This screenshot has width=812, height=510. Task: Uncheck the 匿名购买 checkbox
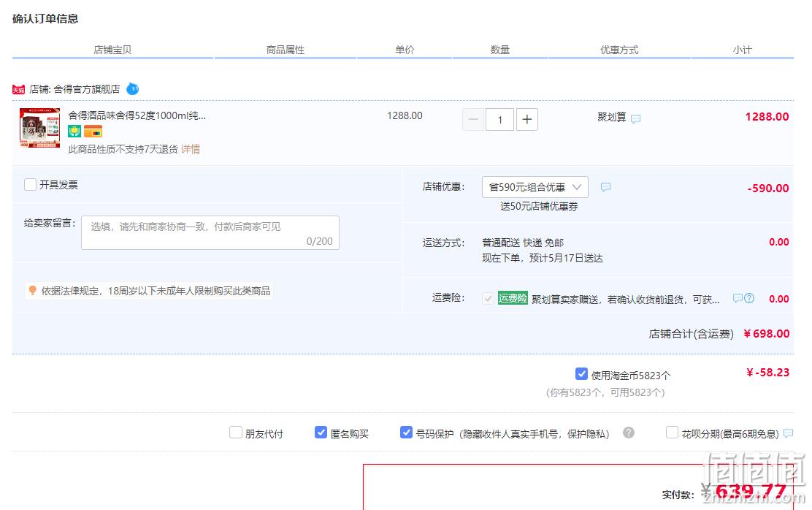point(321,433)
